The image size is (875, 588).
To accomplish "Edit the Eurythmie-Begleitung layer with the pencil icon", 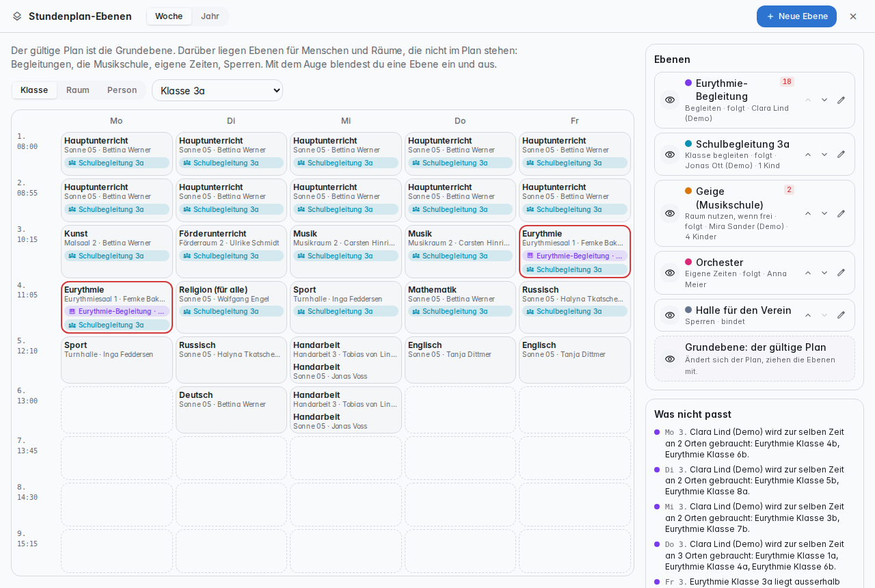I will coord(841,100).
